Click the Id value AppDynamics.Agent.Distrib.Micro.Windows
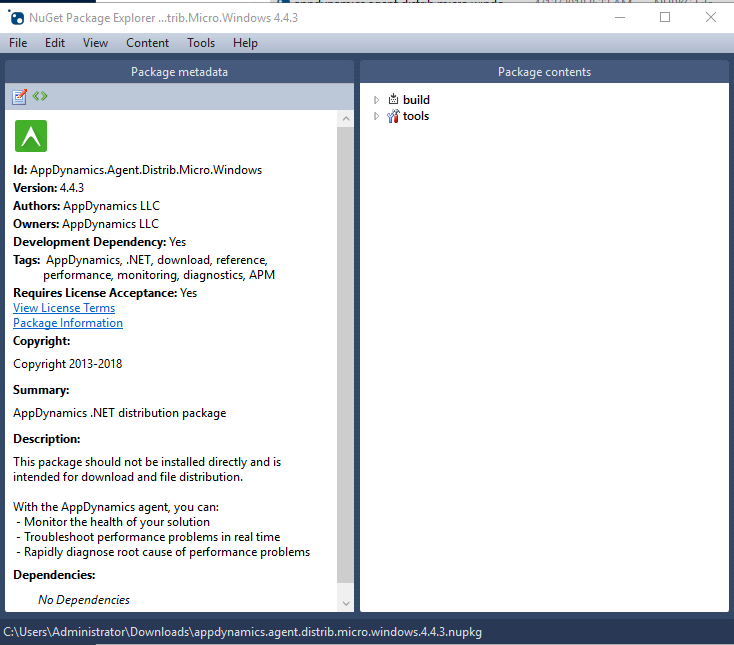The image size is (734, 645). pos(146,170)
